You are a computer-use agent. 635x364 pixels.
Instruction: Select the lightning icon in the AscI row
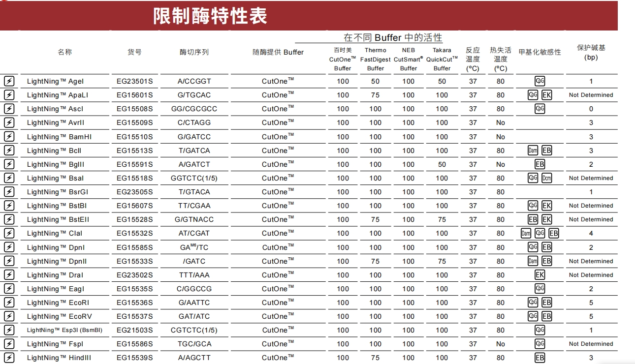pyautogui.click(x=9, y=109)
